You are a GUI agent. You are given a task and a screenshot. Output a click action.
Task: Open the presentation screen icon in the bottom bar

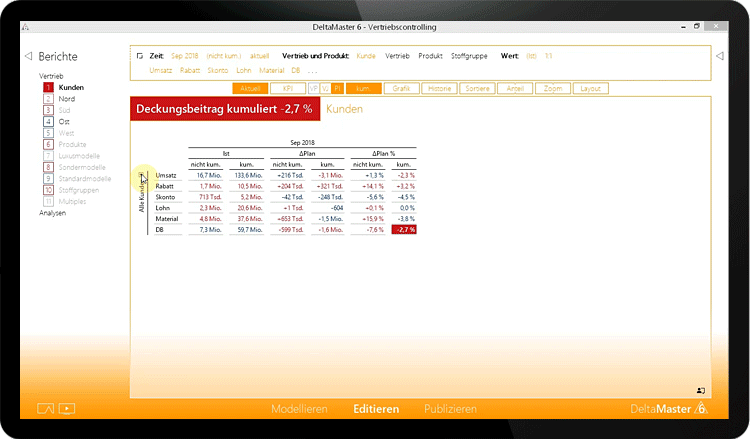click(x=45, y=409)
